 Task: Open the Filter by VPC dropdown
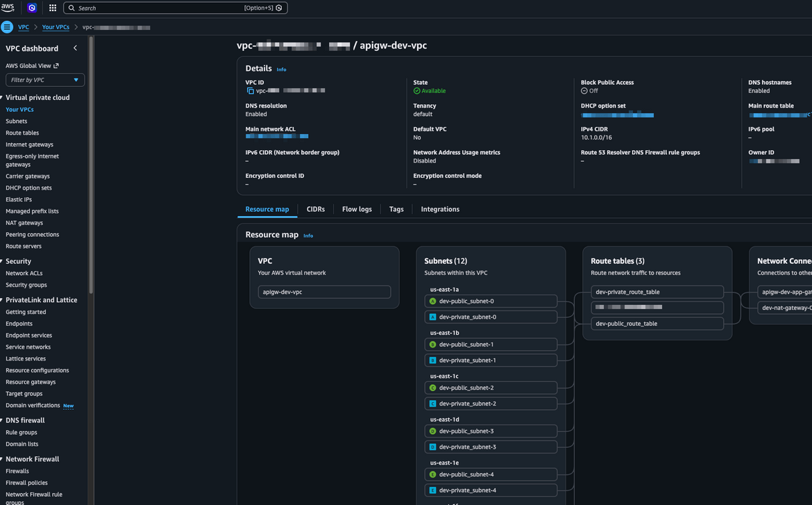point(45,80)
